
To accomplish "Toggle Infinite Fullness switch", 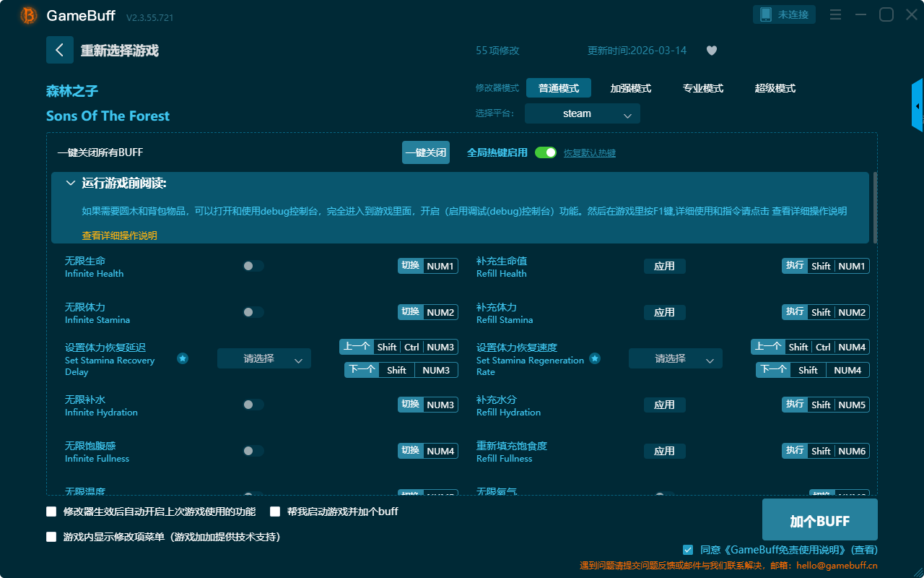I will (253, 451).
